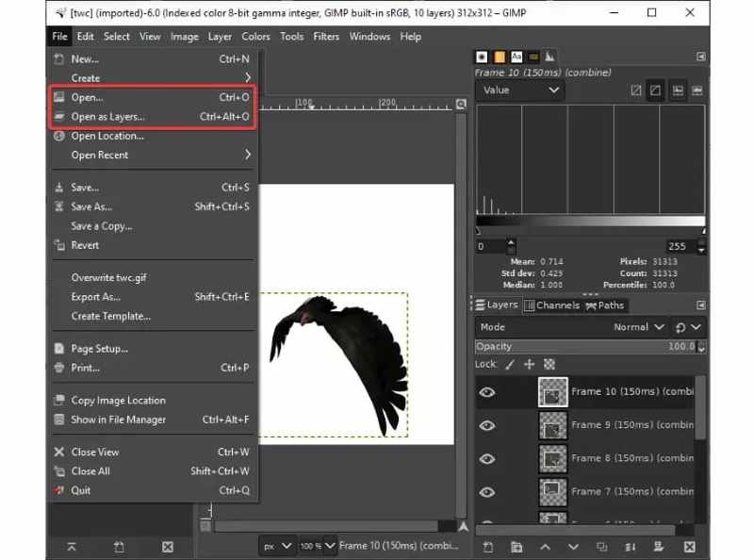Raise the selected layer with up arrow
754x560 pixels.
coord(546,547)
